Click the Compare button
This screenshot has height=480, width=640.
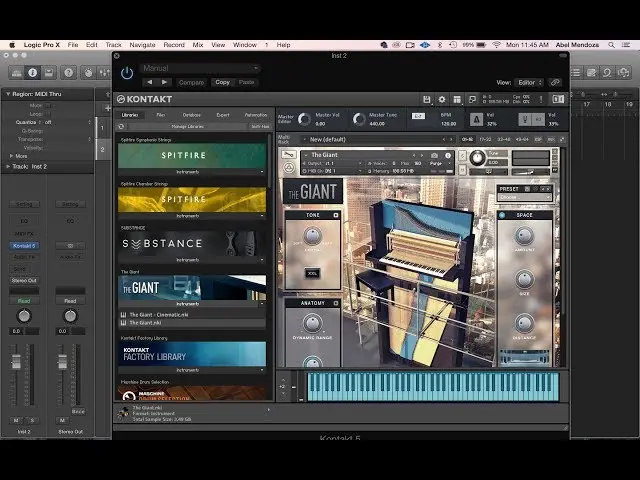click(x=191, y=82)
